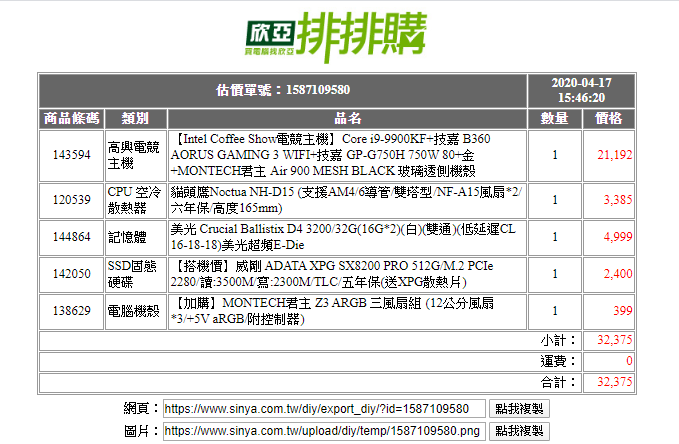The image size is (679, 444).
Task: Select the 估價單號：1587109580 header text
Action: [x=283, y=90]
